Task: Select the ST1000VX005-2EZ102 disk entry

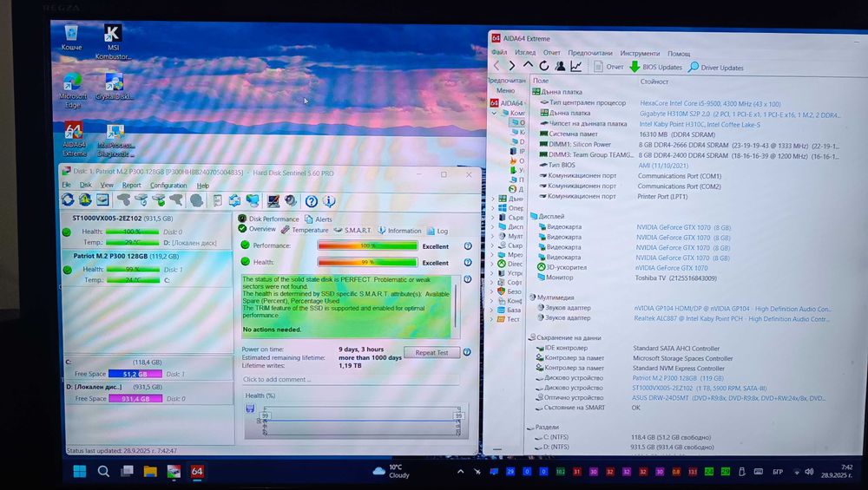Action: pos(148,230)
